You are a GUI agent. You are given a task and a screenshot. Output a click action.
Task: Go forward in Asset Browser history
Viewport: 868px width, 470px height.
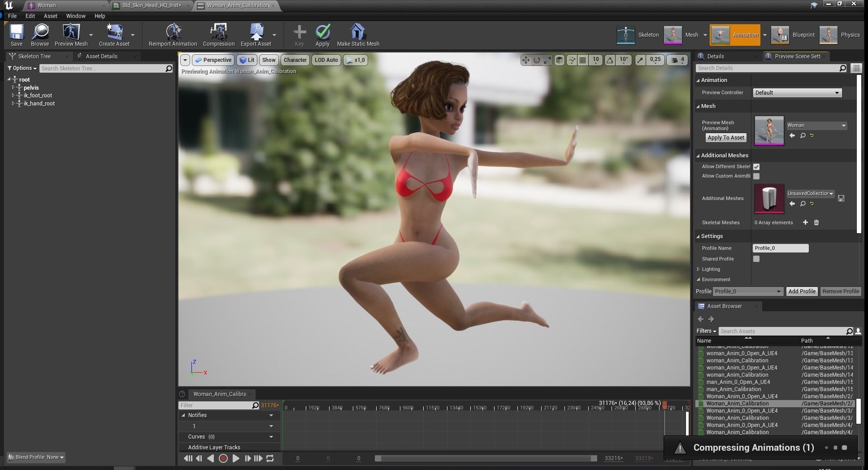point(711,319)
